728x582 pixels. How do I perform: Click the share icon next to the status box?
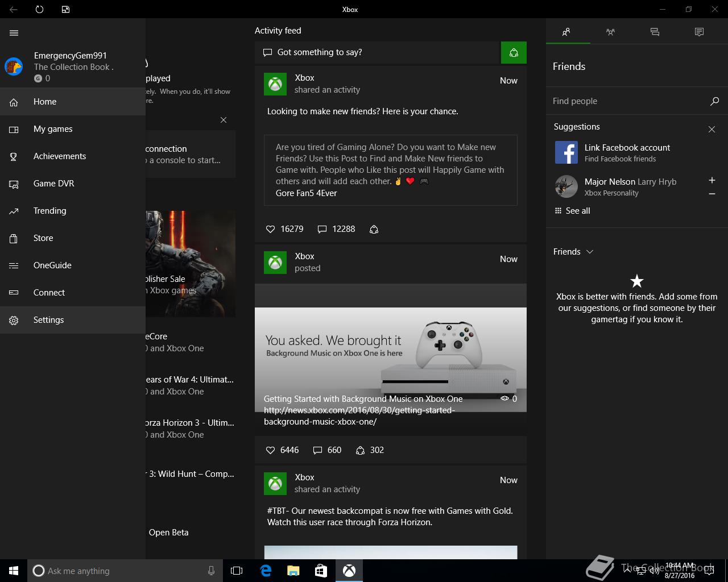click(x=513, y=52)
